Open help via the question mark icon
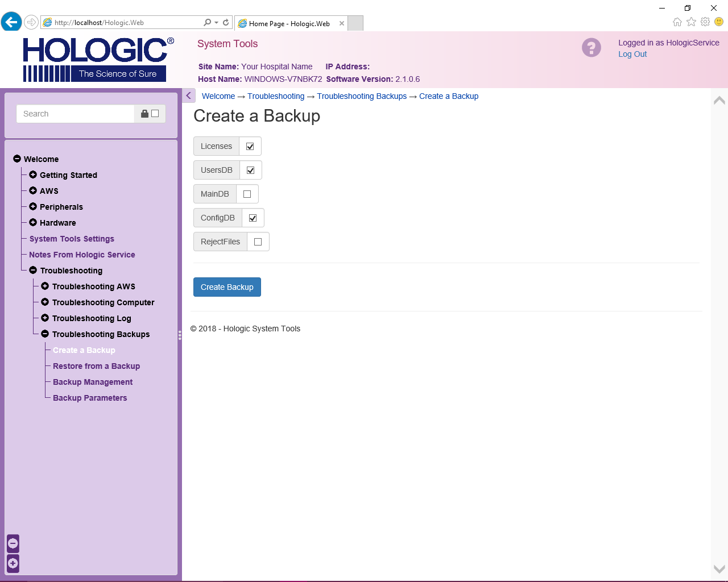This screenshot has width=728, height=582. pyautogui.click(x=591, y=48)
